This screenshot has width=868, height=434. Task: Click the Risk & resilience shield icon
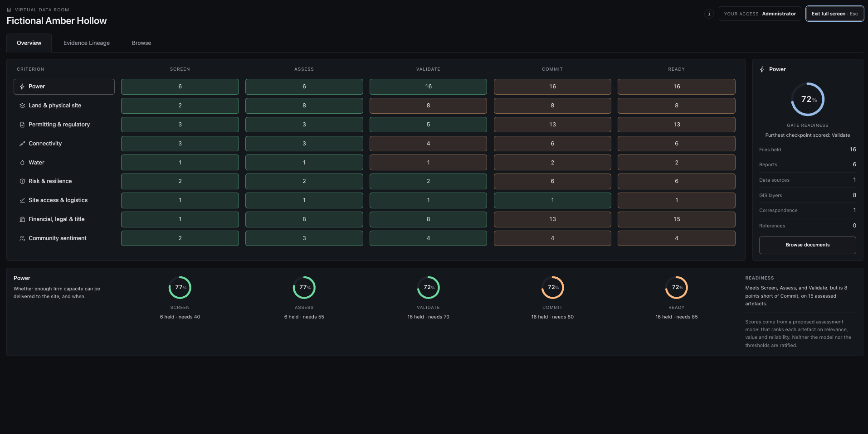click(x=22, y=181)
